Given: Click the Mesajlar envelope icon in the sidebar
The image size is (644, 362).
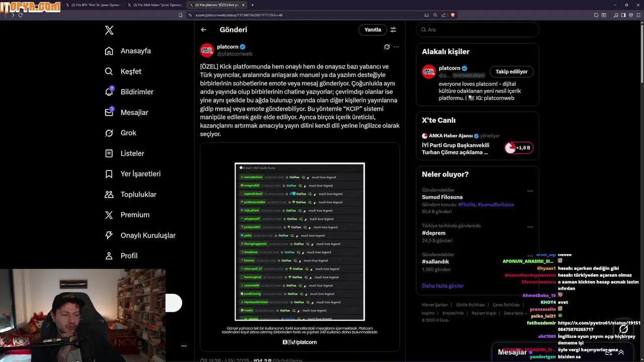Looking at the screenshot, I should 109,112.
